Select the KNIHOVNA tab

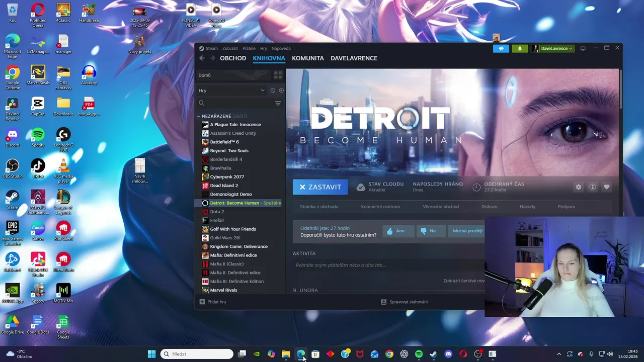(x=269, y=58)
